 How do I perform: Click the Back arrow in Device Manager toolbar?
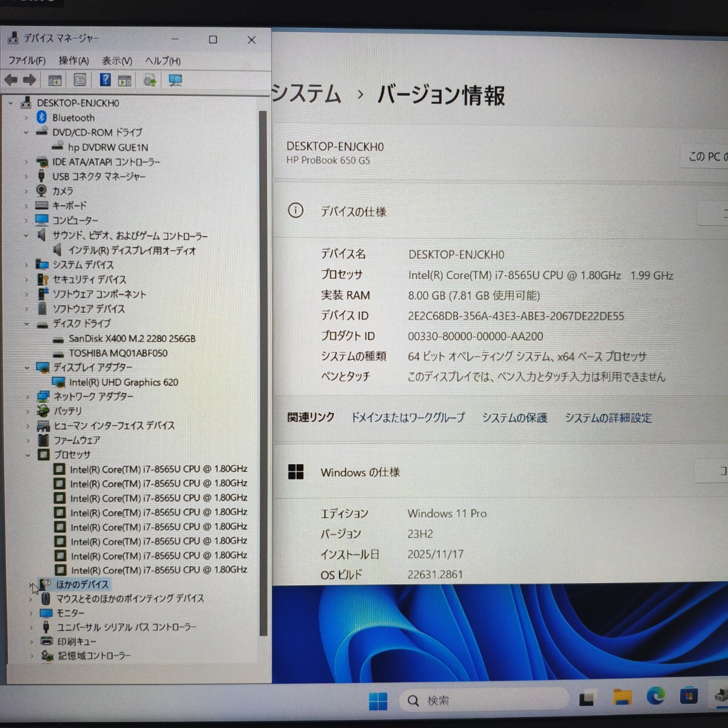[11, 80]
